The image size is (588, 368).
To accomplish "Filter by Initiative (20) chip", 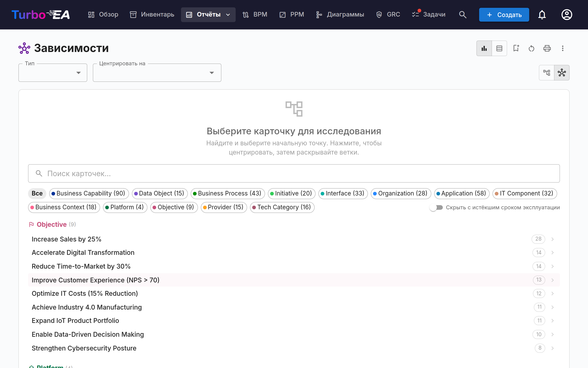I will [x=291, y=193].
